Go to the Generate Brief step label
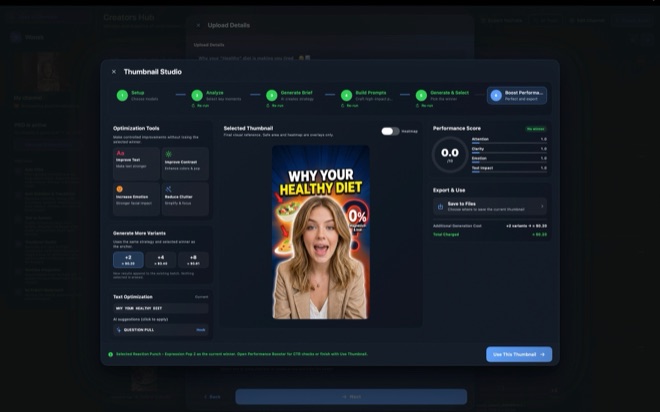Viewport: 660px width, 412px height. pos(297,93)
